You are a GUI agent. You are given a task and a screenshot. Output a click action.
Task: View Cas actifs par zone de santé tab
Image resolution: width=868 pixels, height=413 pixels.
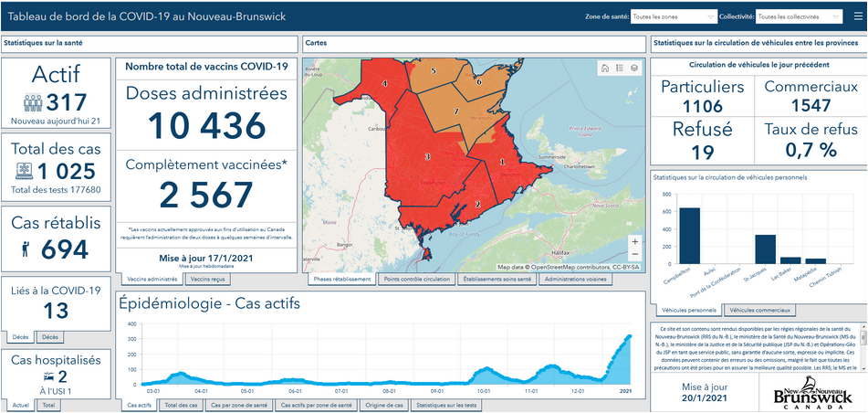(316, 406)
